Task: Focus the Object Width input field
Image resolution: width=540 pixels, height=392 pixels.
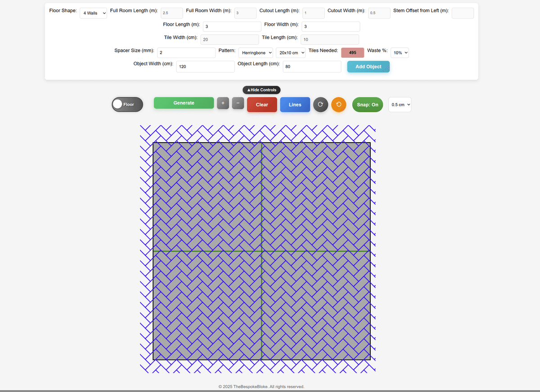Action: tap(205, 67)
